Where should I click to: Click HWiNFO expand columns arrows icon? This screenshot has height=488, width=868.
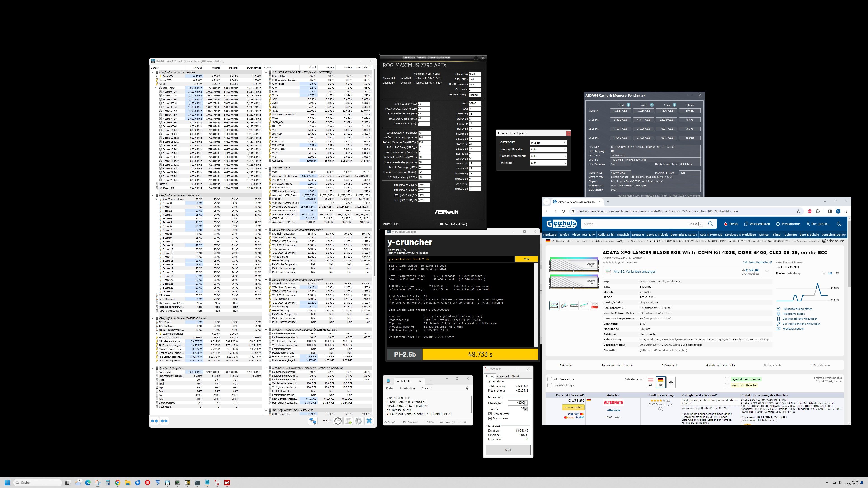coord(154,421)
